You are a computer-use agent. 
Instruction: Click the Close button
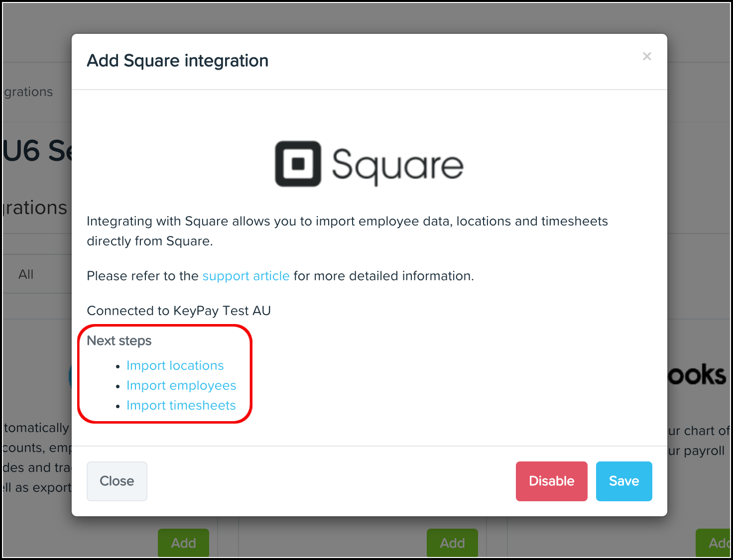coord(117,481)
